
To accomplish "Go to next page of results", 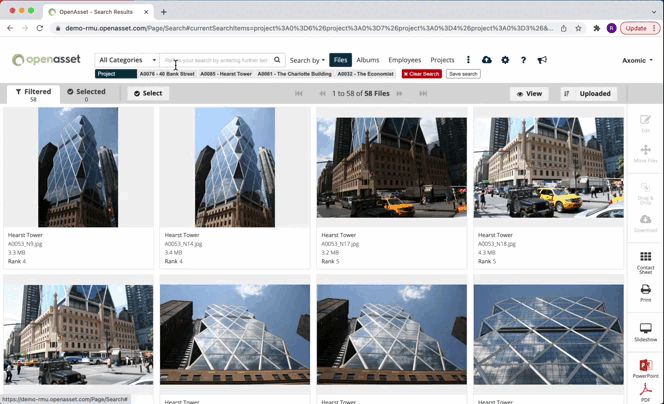I will pyautogui.click(x=399, y=94).
